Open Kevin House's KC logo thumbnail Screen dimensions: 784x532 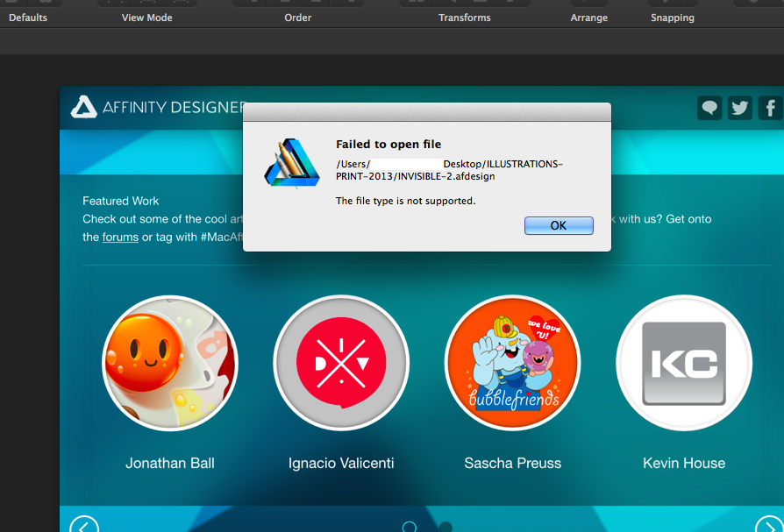684,363
